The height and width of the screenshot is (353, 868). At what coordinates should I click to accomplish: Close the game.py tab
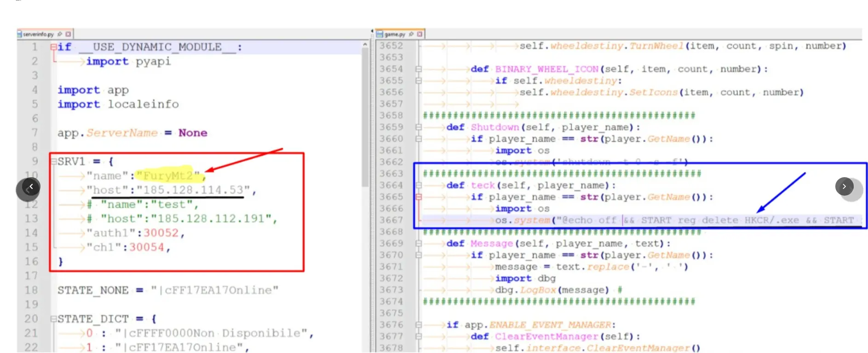point(420,34)
